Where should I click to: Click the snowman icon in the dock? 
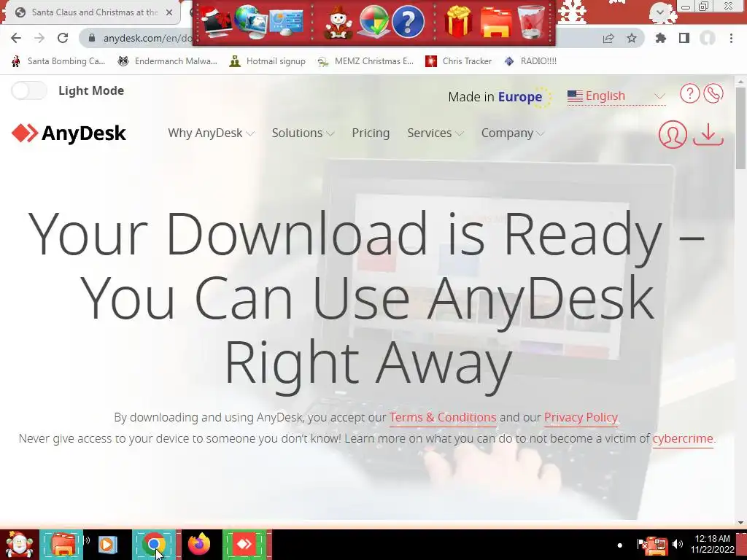tap(338, 23)
